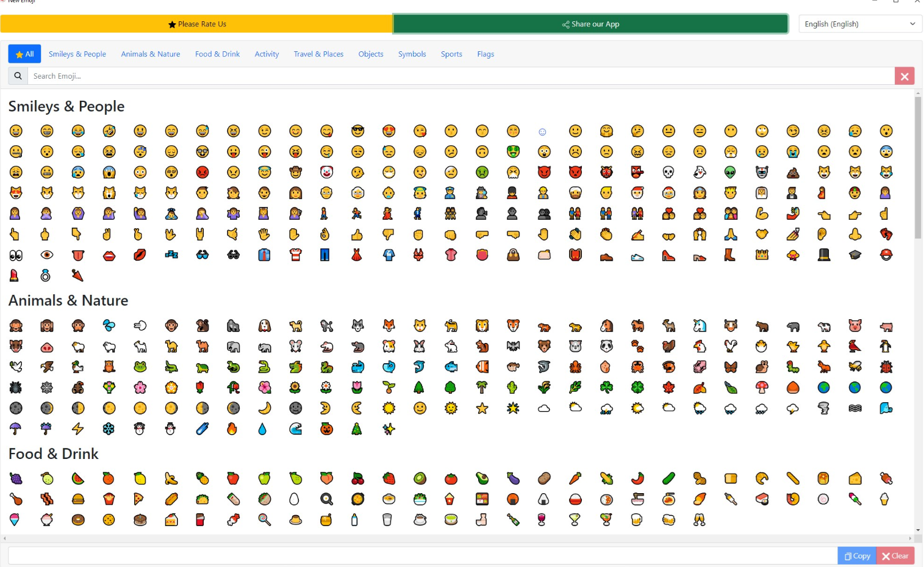Insert the pile of poo emoji
Image resolution: width=924 pixels, height=567 pixels.
coord(793,172)
